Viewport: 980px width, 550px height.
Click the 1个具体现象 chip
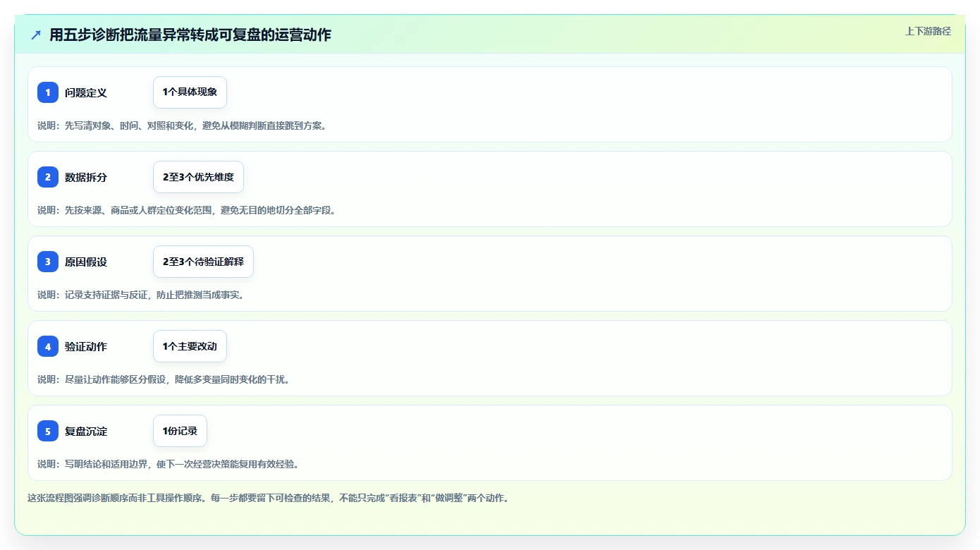point(190,92)
